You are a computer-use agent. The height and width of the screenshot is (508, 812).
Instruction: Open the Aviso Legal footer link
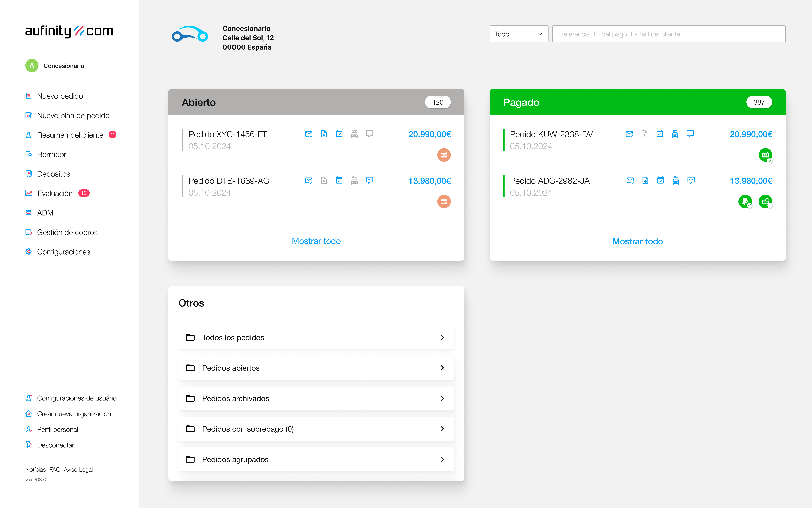click(x=78, y=470)
